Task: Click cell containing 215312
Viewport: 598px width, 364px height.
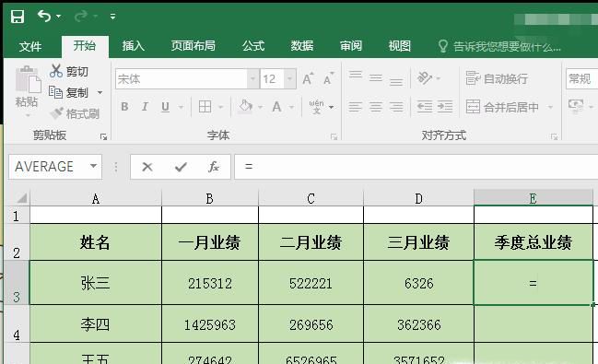Action: (x=210, y=283)
